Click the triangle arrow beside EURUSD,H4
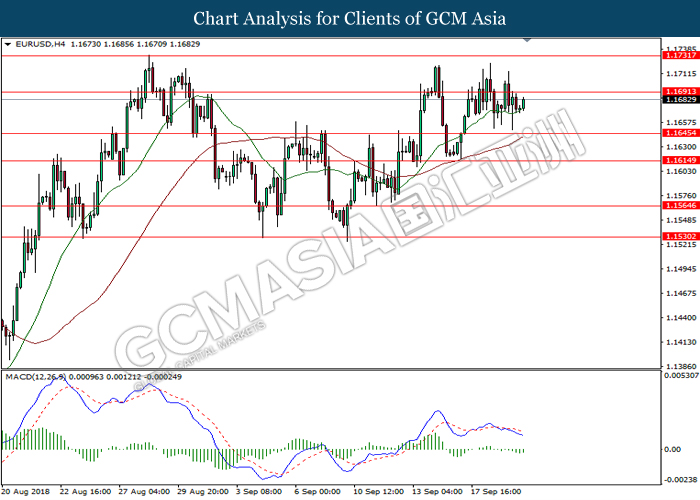Image resolution: width=700 pixels, height=500 pixels. 7,45
